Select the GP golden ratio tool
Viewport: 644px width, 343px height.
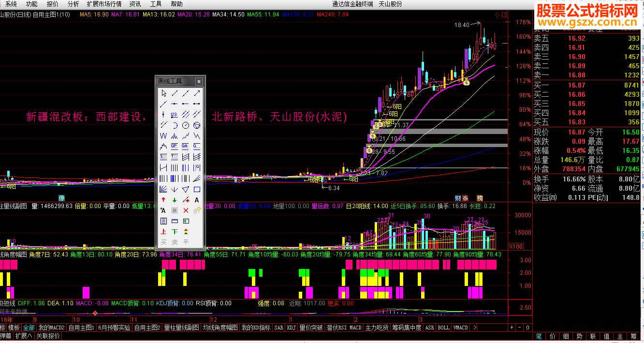tap(175, 146)
